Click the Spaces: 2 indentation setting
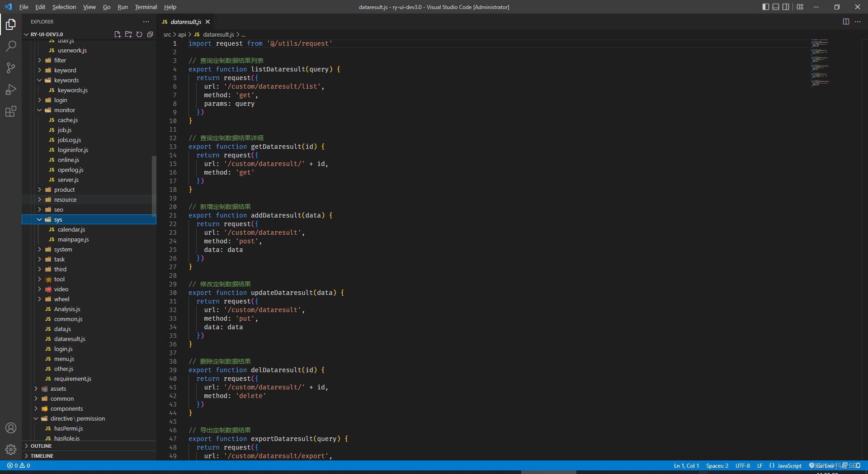Screen dimensions: 868x474 [717, 465]
